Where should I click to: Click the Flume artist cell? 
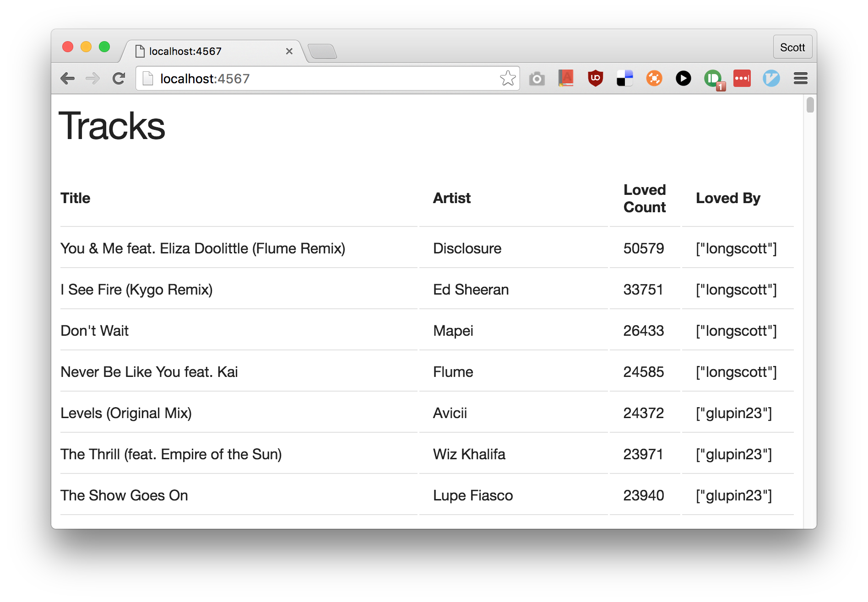click(453, 372)
